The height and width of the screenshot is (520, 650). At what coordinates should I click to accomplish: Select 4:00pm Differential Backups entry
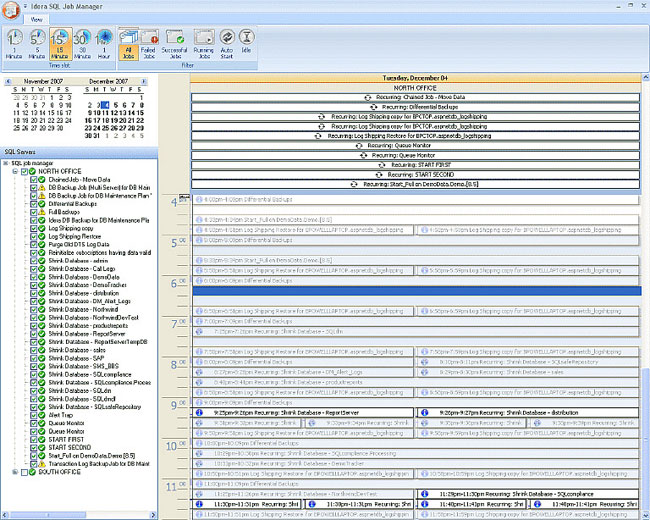415,200
